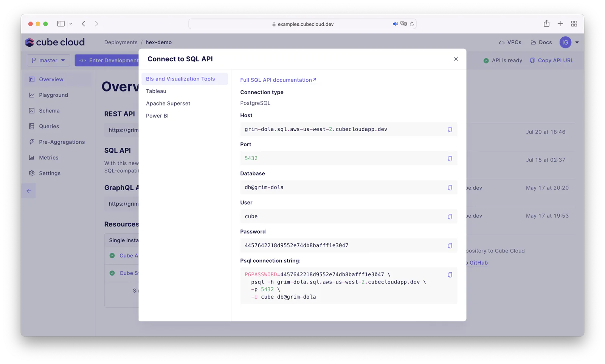
Task: Click the Port value 5432
Action: click(251, 158)
